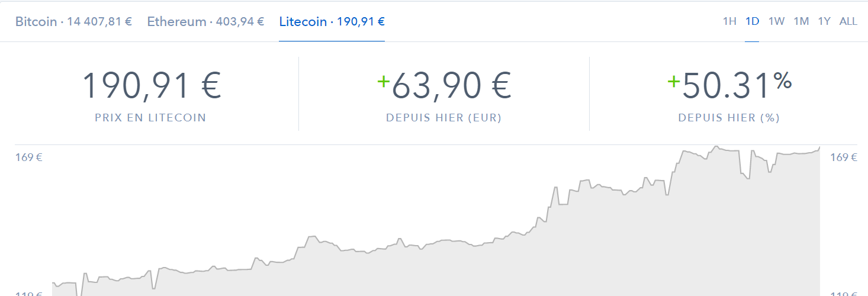Select the 1D time range
The height and width of the screenshot is (296, 868).
752,21
